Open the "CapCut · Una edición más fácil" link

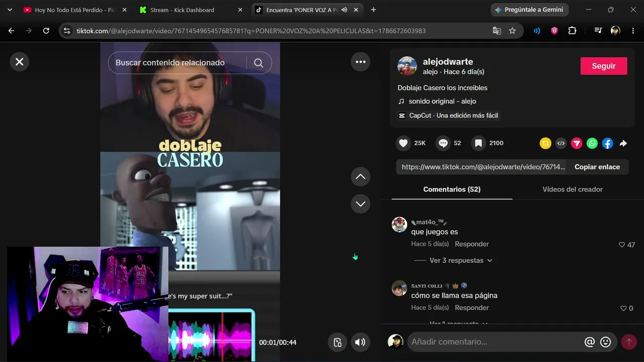[448, 116]
